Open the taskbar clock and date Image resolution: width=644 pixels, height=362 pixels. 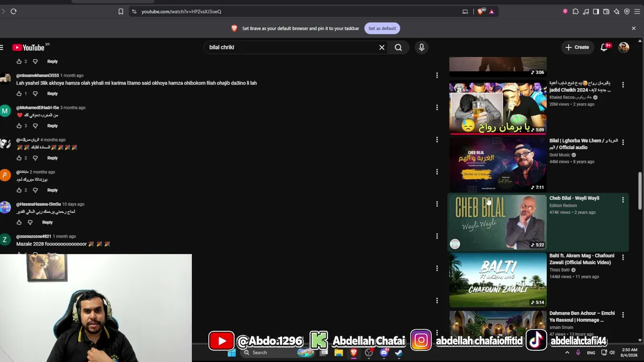pos(629,353)
